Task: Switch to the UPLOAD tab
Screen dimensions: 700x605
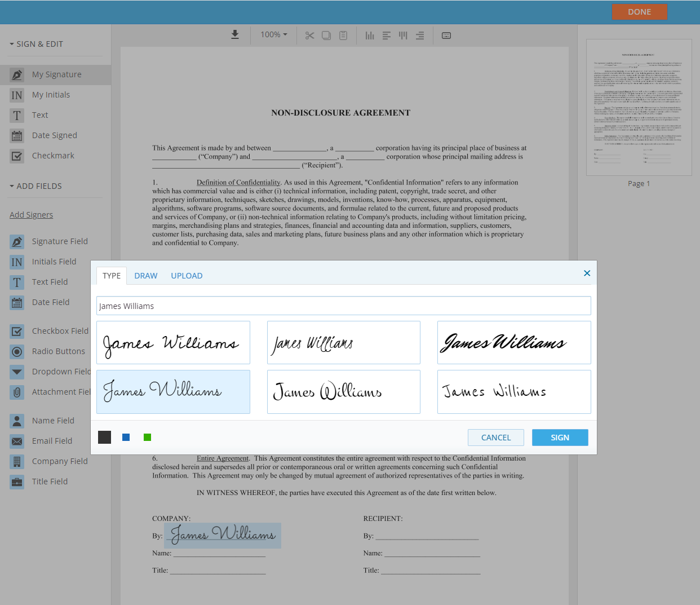Action: click(187, 276)
